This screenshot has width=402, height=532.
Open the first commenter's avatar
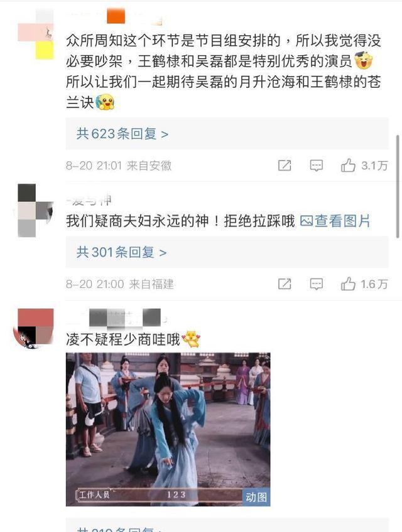point(36,34)
